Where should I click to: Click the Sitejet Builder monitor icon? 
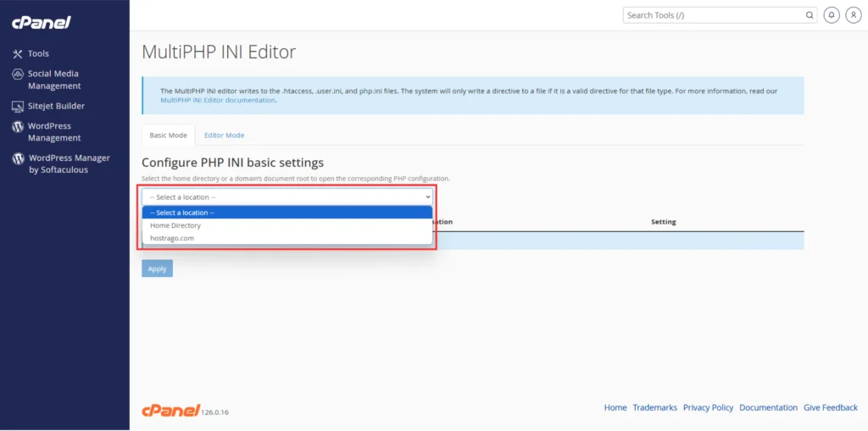tap(18, 106)
